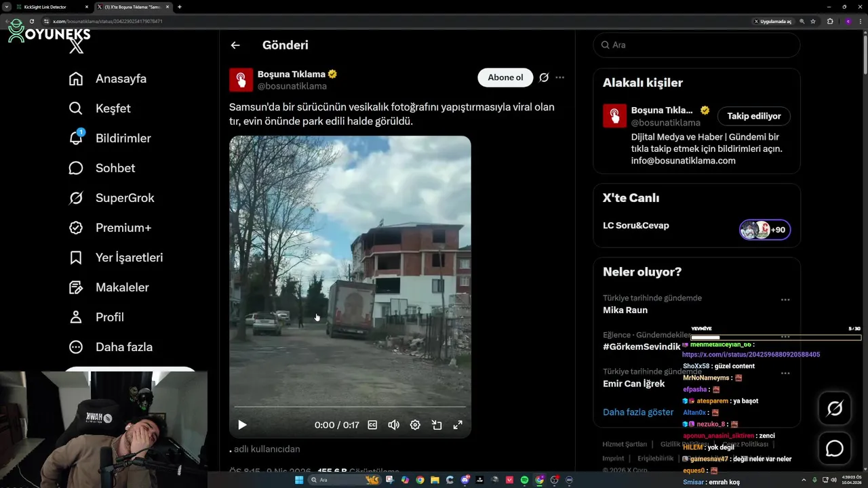
Task: Open #GörkemSevindik trending topic
Action: coord(642,346)
